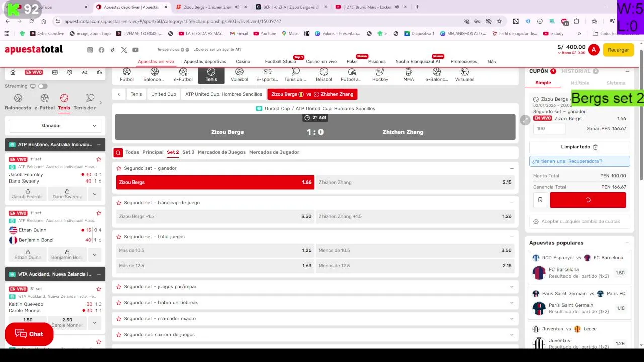Open the Mercados de Jugador tab

point(274,152)
